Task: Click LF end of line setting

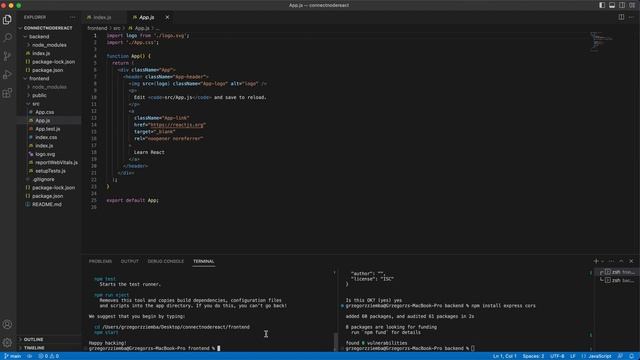Action: 573,356
